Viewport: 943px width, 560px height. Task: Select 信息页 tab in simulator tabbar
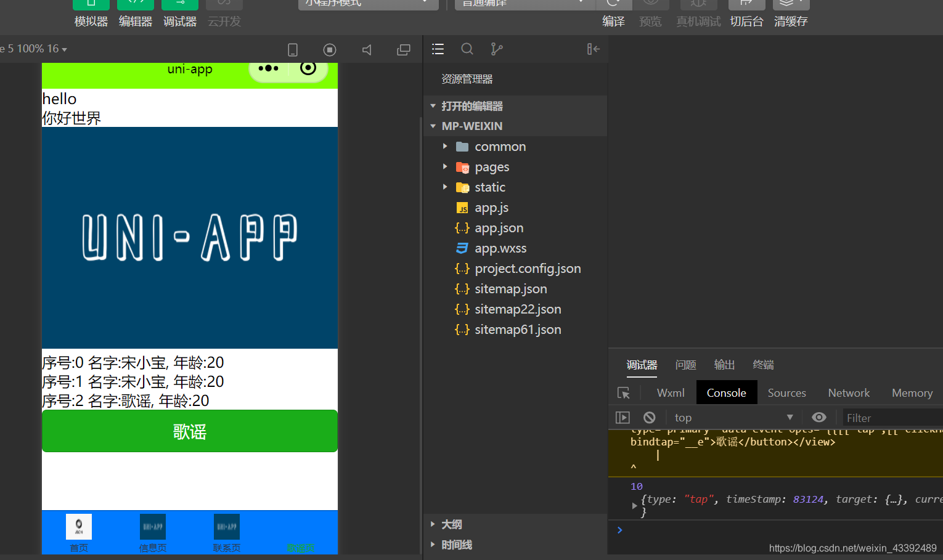(153, 533)
